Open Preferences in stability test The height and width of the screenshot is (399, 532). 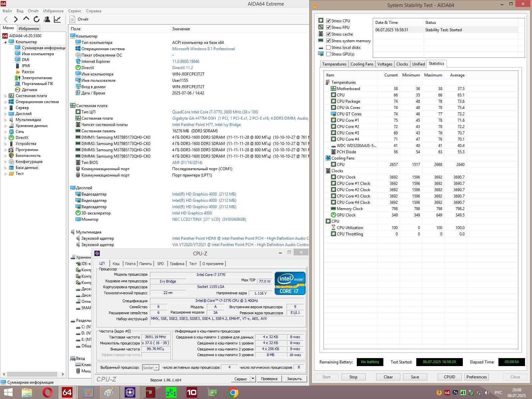click(476, 377)
